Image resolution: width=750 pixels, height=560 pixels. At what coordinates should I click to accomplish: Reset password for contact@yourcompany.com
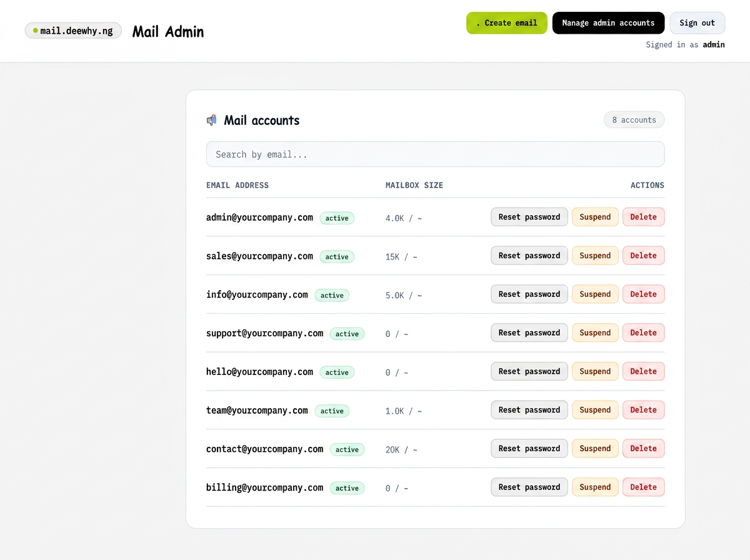(529, 449)
